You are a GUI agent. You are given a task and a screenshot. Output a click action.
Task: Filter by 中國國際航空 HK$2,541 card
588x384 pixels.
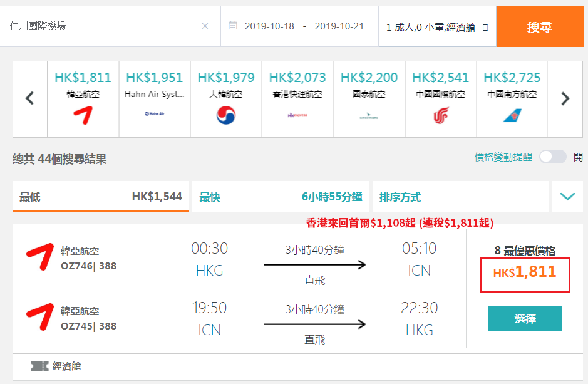441,98
